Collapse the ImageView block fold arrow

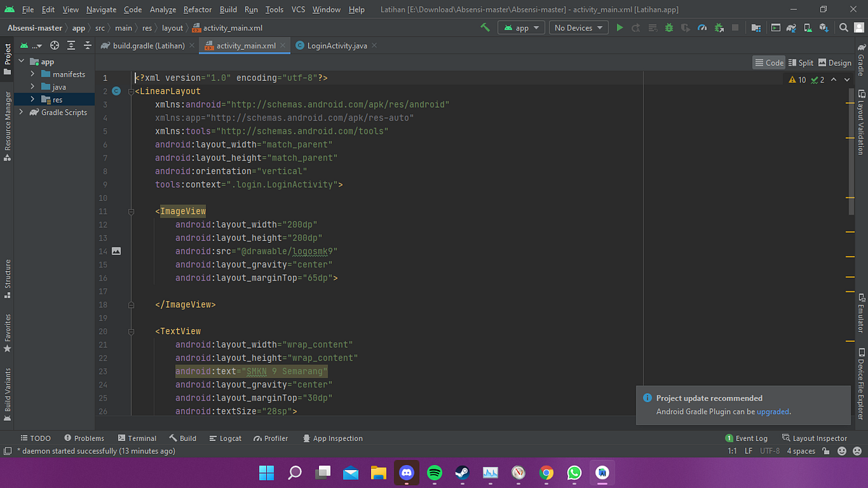131,211
